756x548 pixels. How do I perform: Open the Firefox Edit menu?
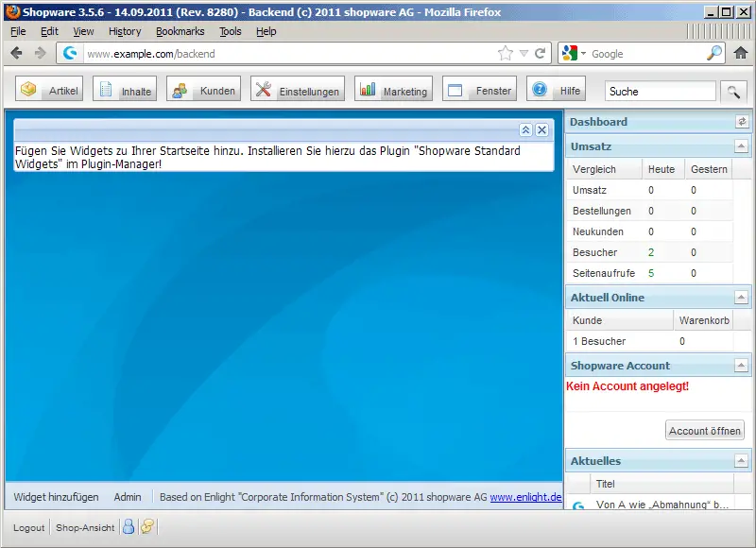click(x=49, y=31)
